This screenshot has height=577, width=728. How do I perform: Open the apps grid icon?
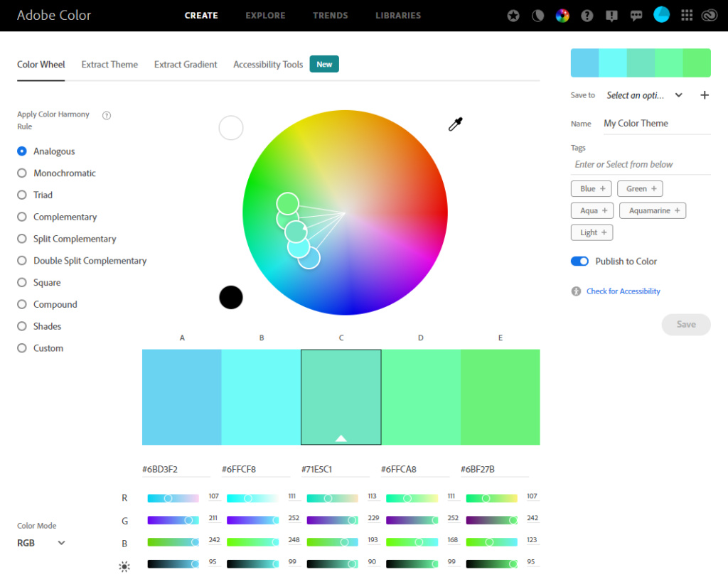(x=686, y=16)
